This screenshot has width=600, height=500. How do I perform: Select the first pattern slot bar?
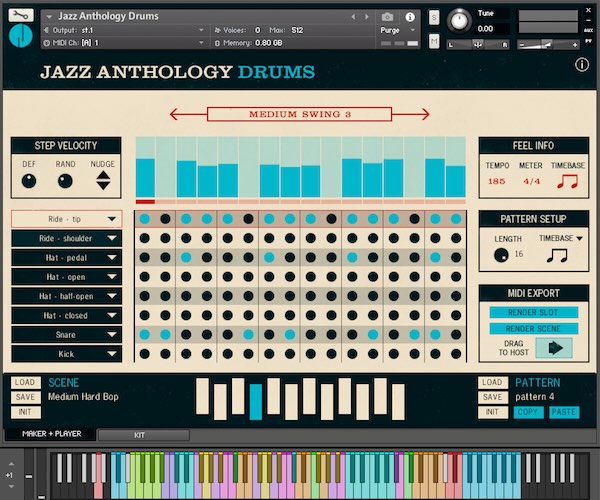[x=202, y=396]
